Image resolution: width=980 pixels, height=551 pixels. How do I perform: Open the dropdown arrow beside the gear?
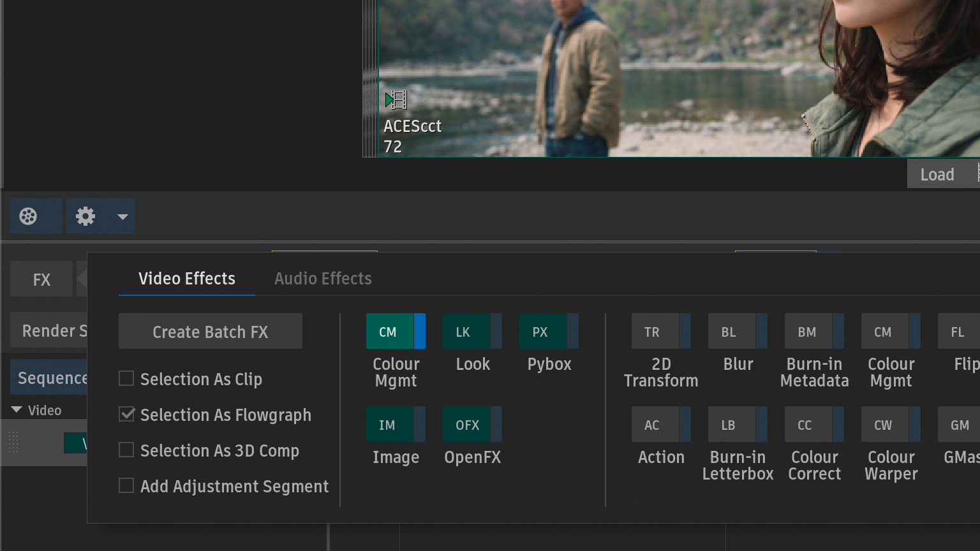pos(122,217)
